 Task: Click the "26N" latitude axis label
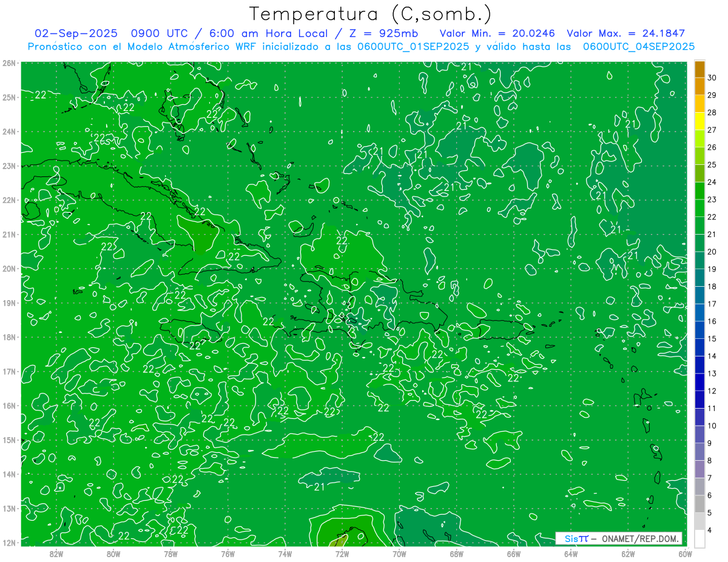[x=8, y=63]
